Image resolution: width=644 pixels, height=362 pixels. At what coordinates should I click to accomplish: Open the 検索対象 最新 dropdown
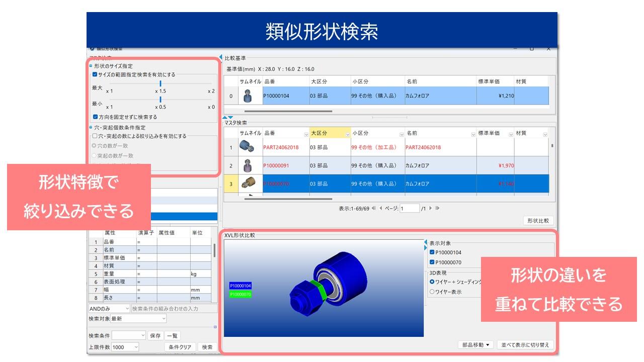point(164,319)
